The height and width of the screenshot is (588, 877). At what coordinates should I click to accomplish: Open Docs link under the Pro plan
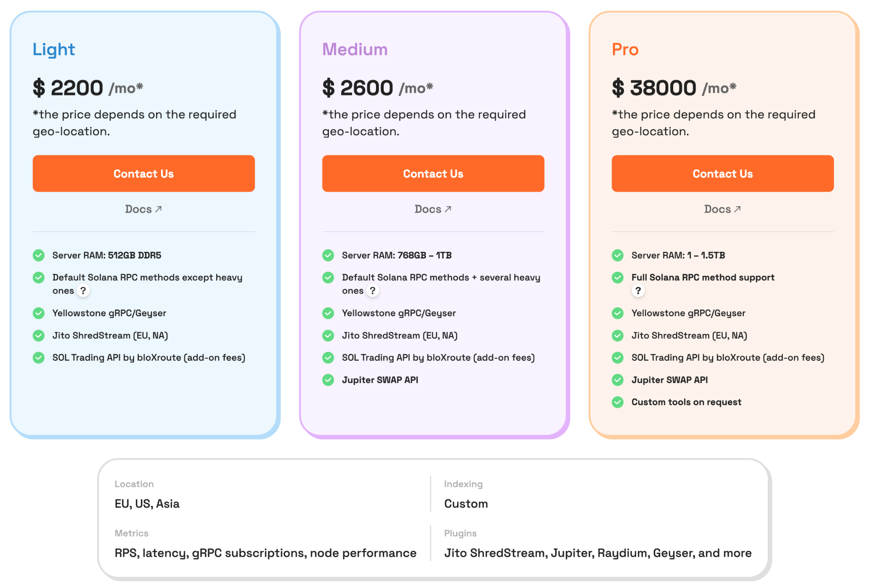click(x=722, y=209)
